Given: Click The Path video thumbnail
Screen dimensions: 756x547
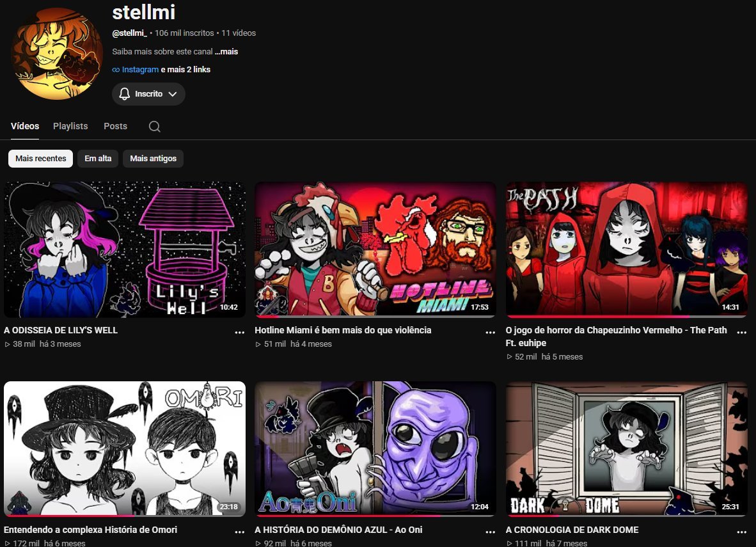Looking at the screenshot, I should (626, 250).
